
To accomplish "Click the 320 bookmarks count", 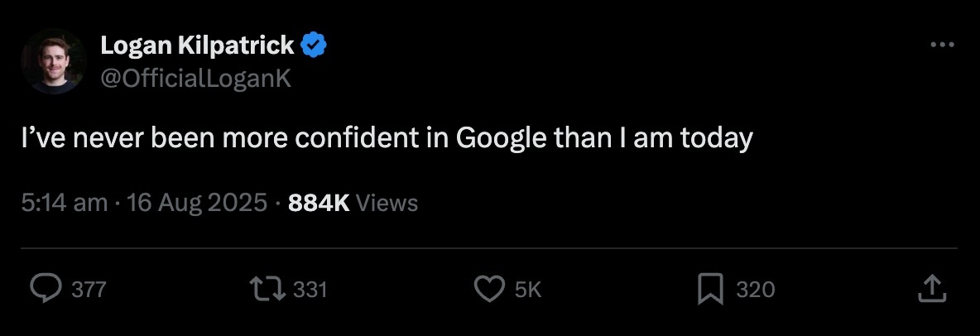I will (x=755, y=290).
